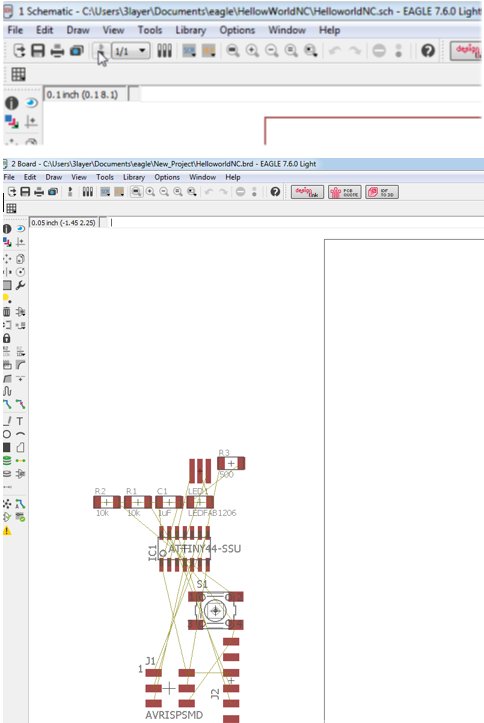
Task: Click Zoom in icon in Board toolbar
Action: (x=150, y=192)
